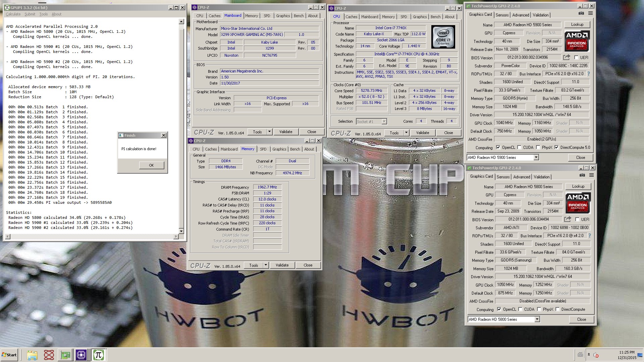Close the Finish dialog with X
The image size is (644, 362).
(x=163, y=135)
